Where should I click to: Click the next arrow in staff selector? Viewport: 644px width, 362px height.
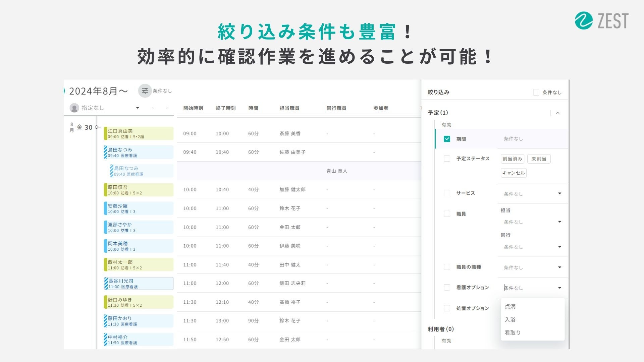pyautogui.click(x=167, y=108)
